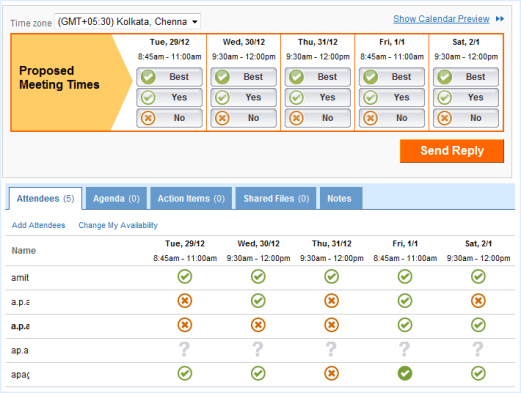Click ap.a's question mark for Sat 2/1
This screenshot has height=393, width=521.
[x=478, y=349]
